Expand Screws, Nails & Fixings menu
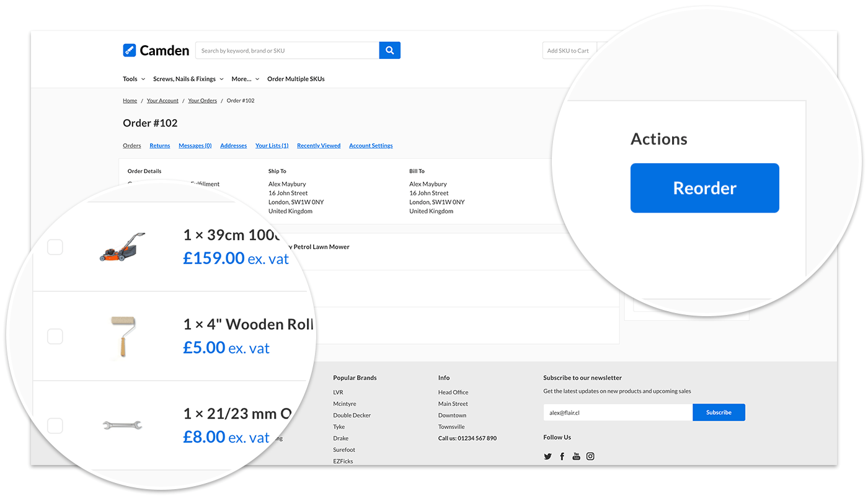The image size is (868, 496). click(x=188, y=79)
